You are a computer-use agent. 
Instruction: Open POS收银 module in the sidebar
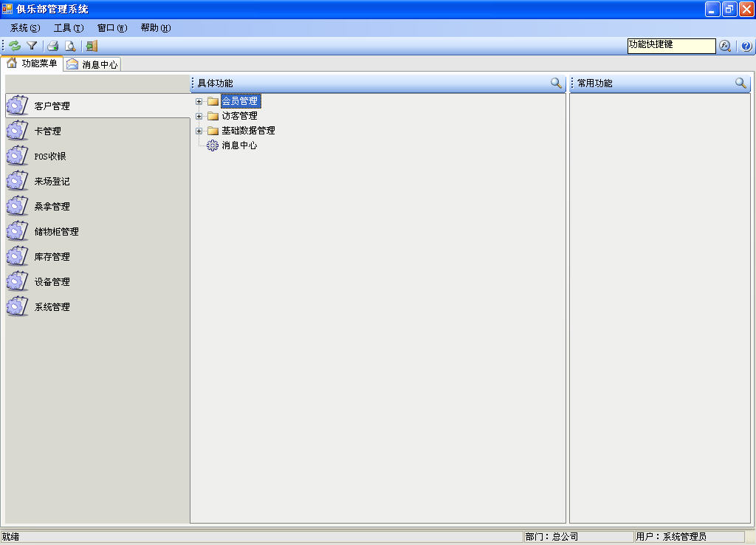(x=49, y=157)
